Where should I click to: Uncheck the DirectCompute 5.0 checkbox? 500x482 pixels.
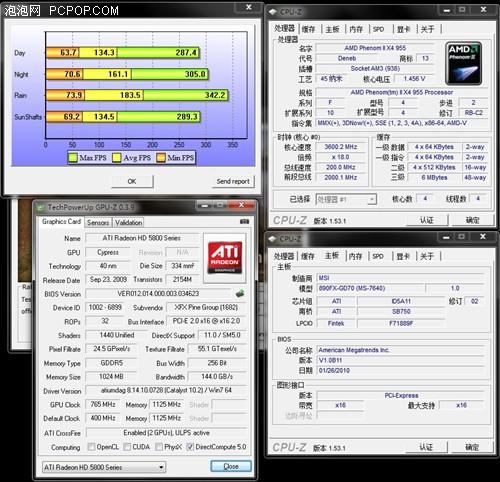click(190, 447)
